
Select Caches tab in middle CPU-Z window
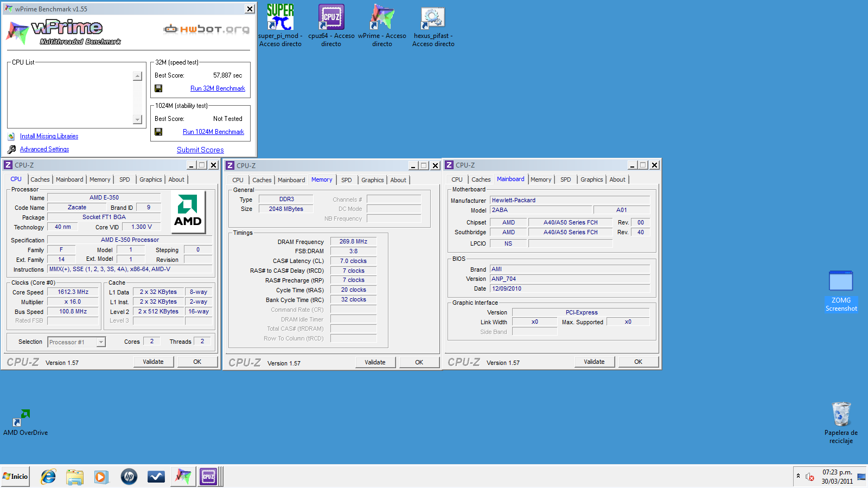(261, 180)
